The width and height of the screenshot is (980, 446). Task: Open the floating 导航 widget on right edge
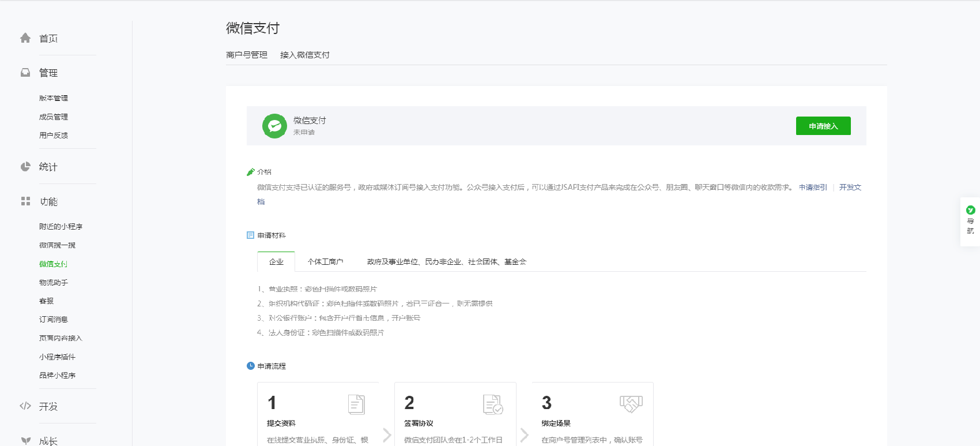(x=970, y=222)
